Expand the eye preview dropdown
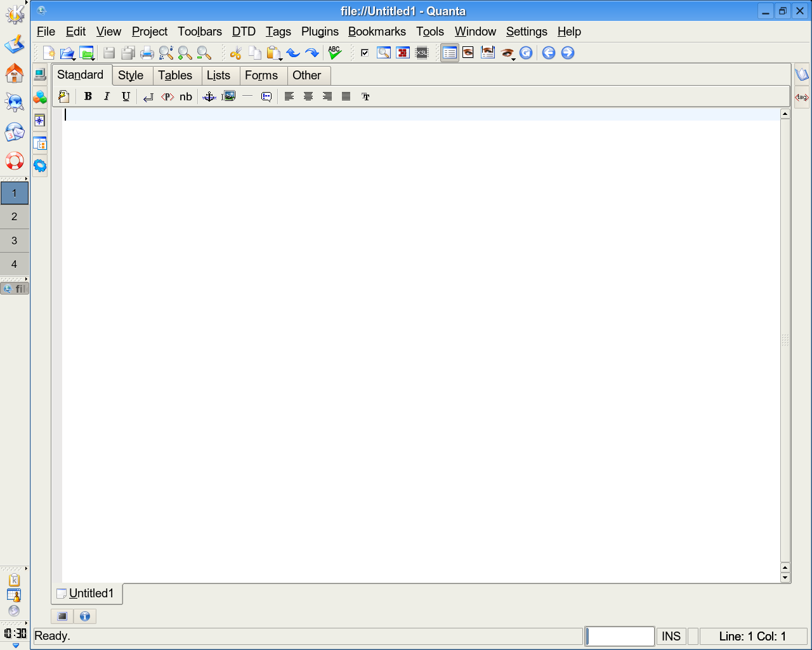Image resolution: width=812 pixels, height=650 pixels. click(x=507, y=53)
